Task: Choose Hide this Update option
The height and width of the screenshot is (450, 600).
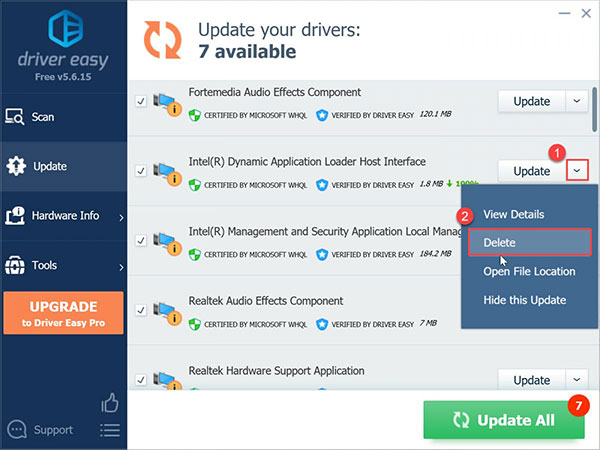Action: coord(525,300)
